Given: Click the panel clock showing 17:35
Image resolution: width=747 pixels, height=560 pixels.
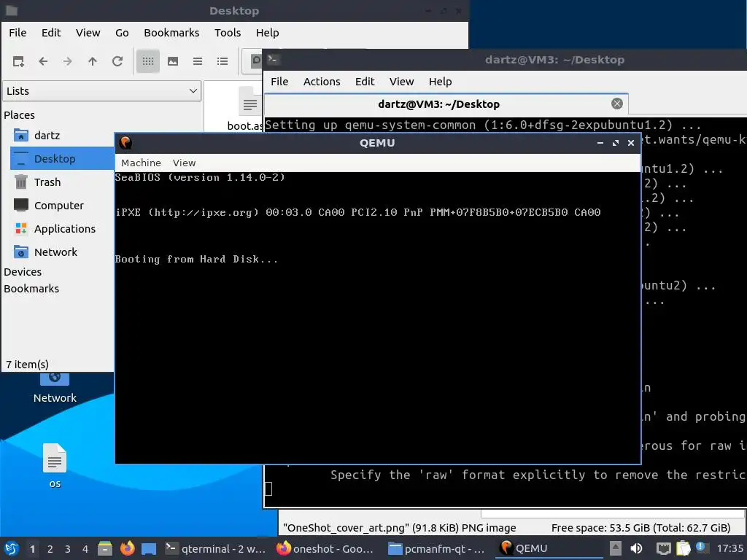Looking at the screenshot, I should click(729, 548).
